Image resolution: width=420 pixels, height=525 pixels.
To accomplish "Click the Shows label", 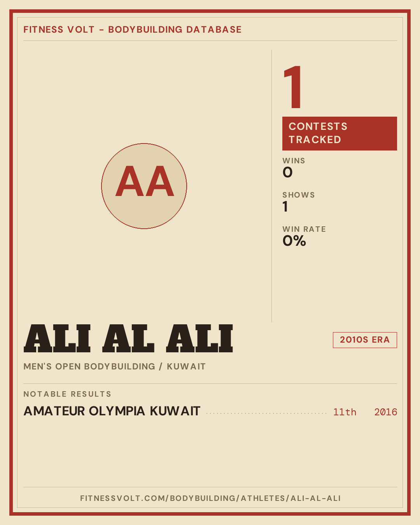I will point(299,195).
